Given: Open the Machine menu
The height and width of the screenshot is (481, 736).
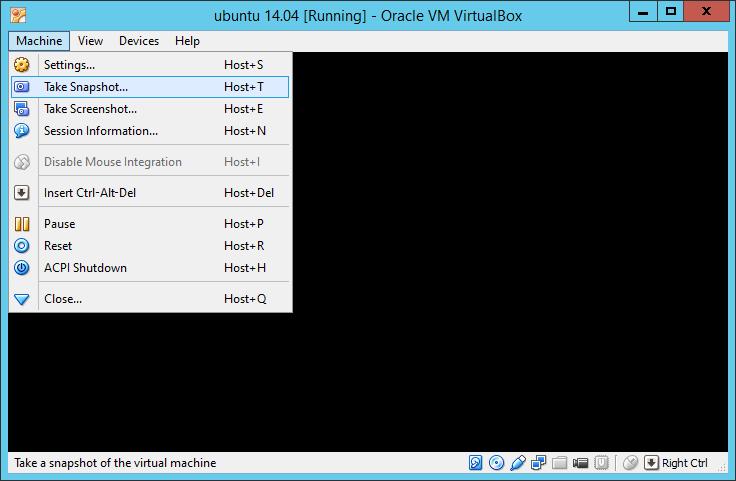Looking at the screenshot, I should pyautogui.click(x=39, y=41).
